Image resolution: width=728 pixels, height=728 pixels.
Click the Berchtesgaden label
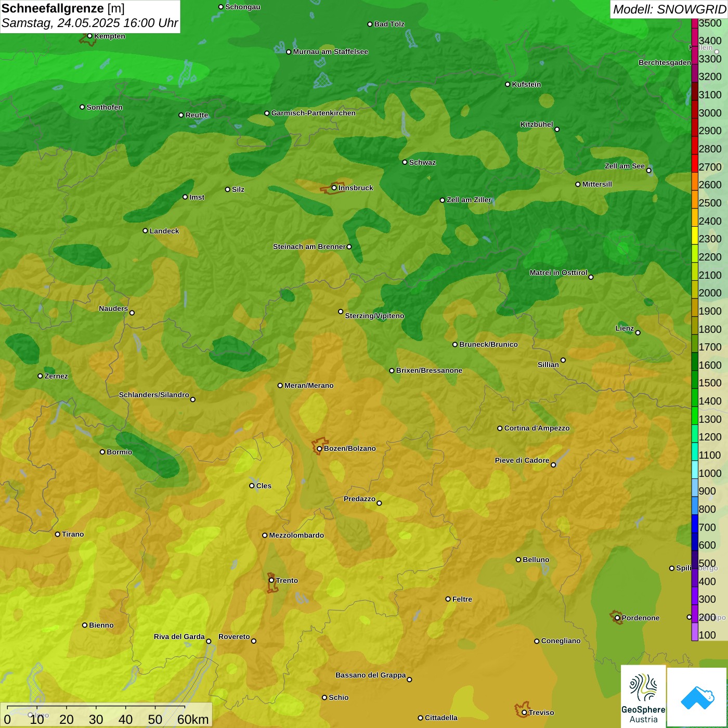(665, 62)
